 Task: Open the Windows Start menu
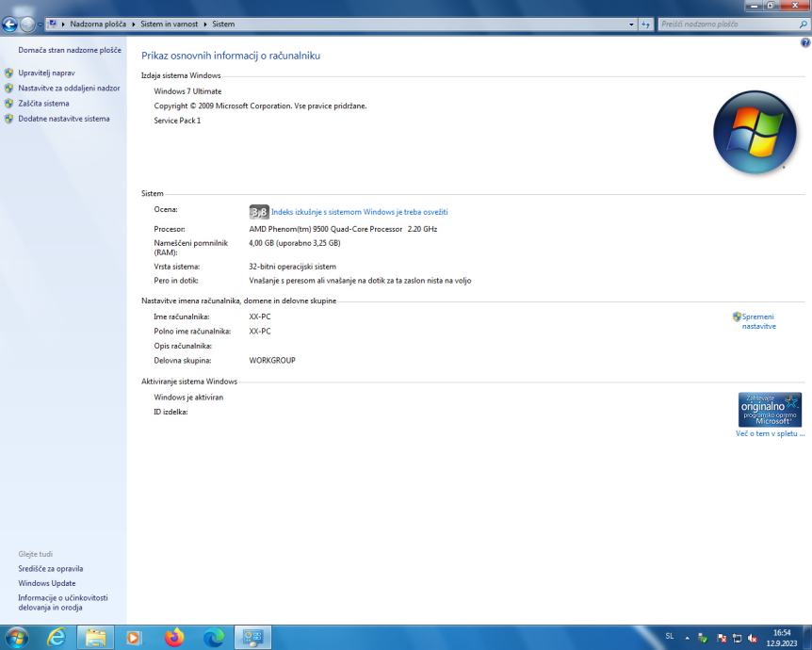[x=19, y=635]
